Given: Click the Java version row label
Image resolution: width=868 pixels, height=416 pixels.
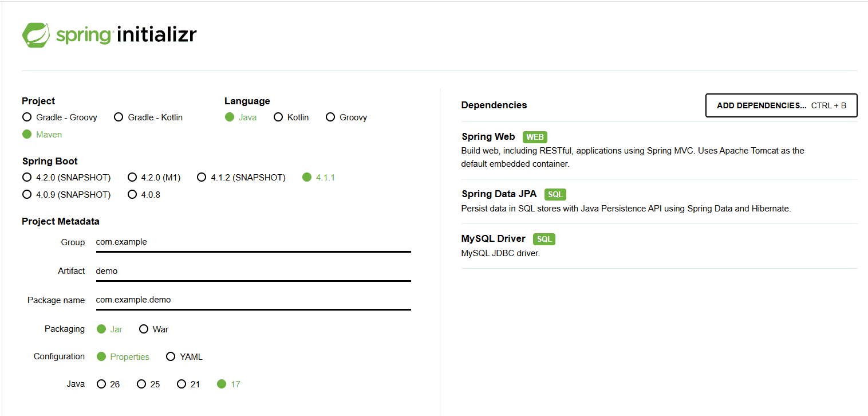Looking at the screenshot, I should (x=76, y=384).
